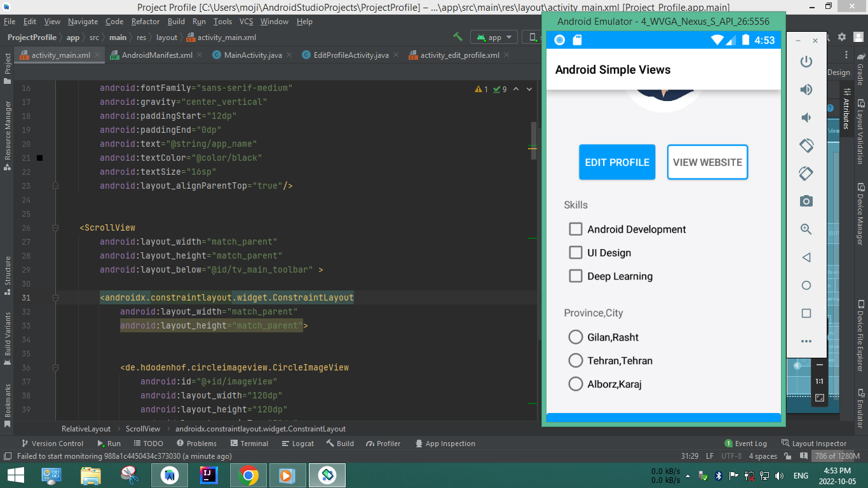The height and width of the screenshot is (488, 868).
Task: Tap the emulator Back triangle button
Action: (806, 257)
